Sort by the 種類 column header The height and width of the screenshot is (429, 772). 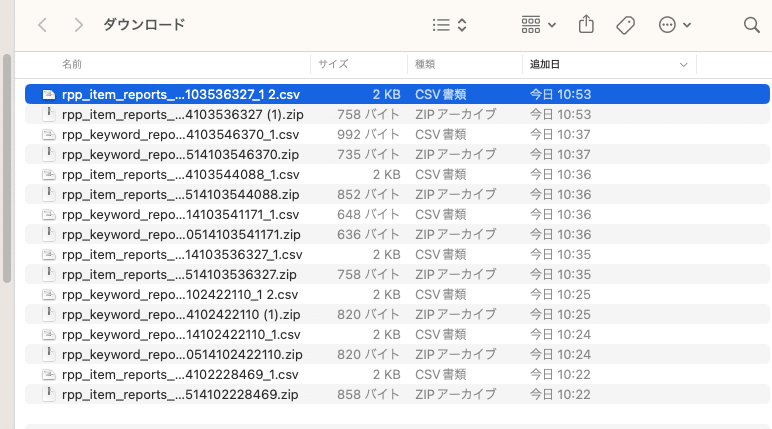424,64
